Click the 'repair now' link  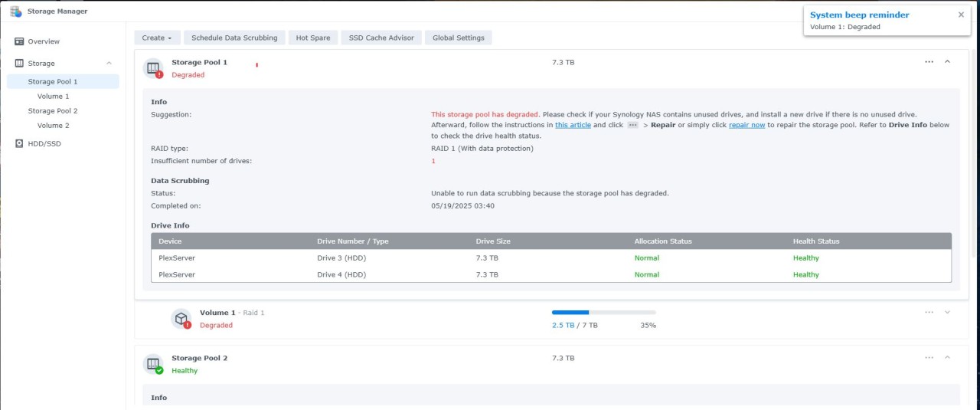746,125
